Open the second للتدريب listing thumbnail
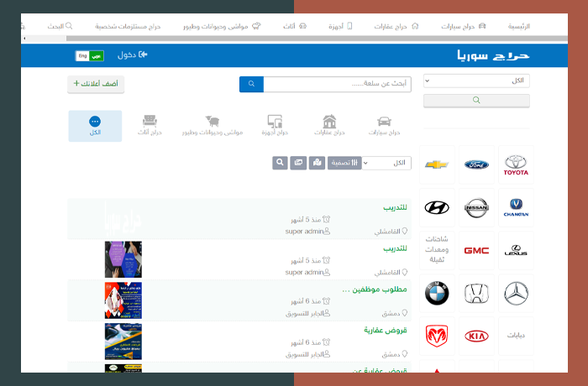Screen dimensions: 588x386 [x=123, y=259]
